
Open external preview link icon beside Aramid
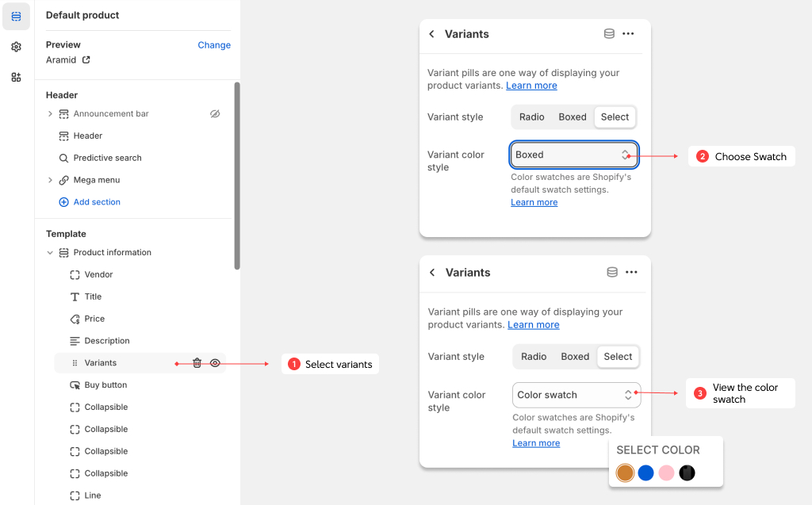pos(86,60)
